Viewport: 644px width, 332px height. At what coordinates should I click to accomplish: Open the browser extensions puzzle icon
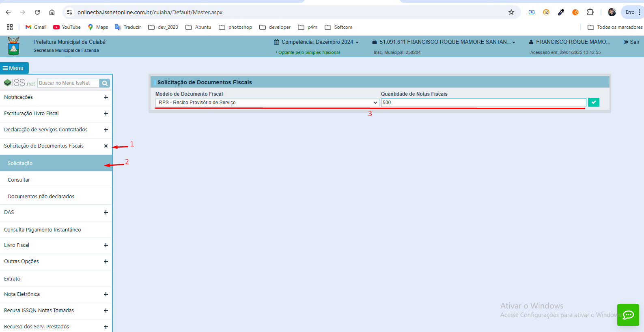pos(590,12)
